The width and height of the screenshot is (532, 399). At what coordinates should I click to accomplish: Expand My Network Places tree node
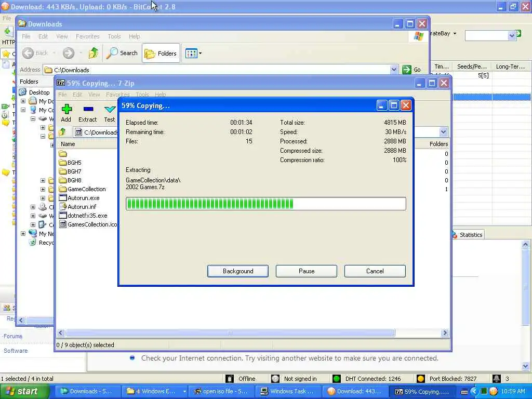point(23,233)
